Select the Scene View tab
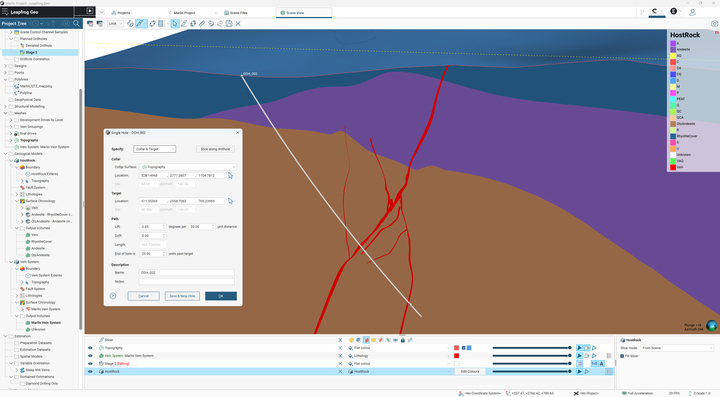 point(304,12)
